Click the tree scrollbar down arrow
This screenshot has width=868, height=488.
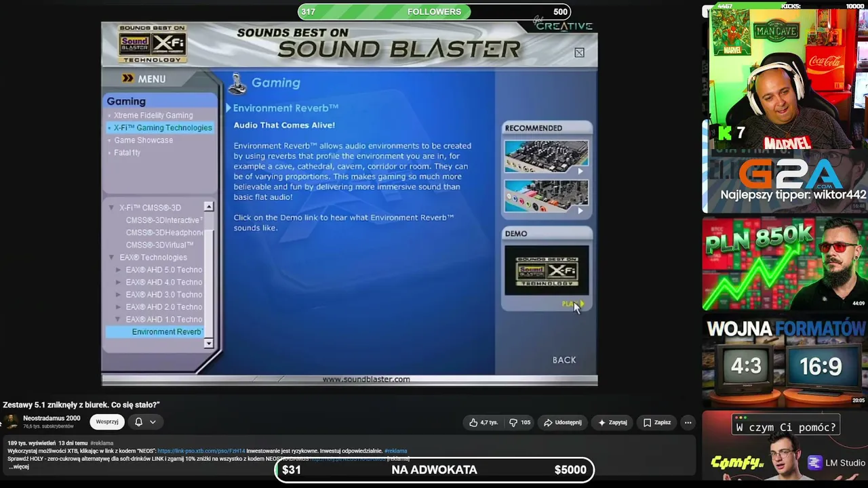[x=209, y=344]
